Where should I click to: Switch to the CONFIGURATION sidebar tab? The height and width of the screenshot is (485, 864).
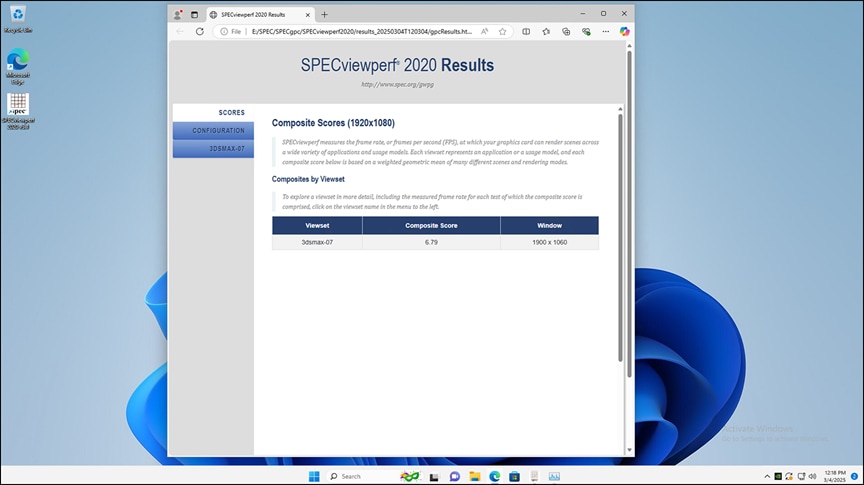point(213,131)
